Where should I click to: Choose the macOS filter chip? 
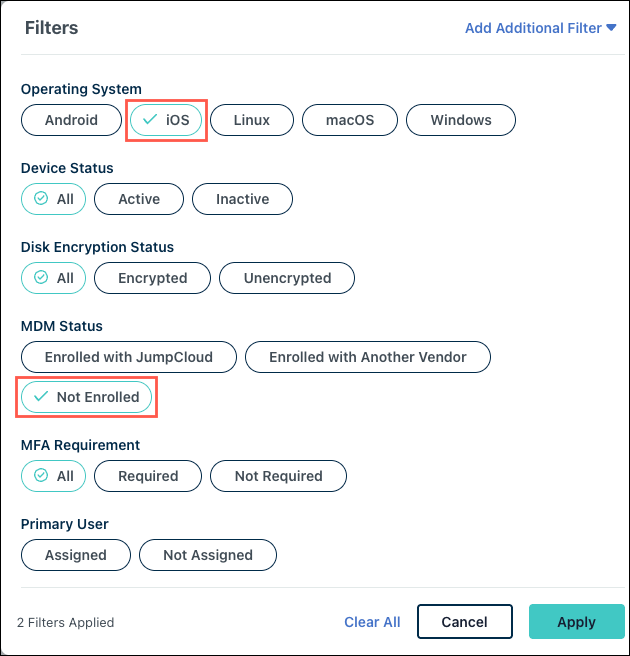pos(350,120)
